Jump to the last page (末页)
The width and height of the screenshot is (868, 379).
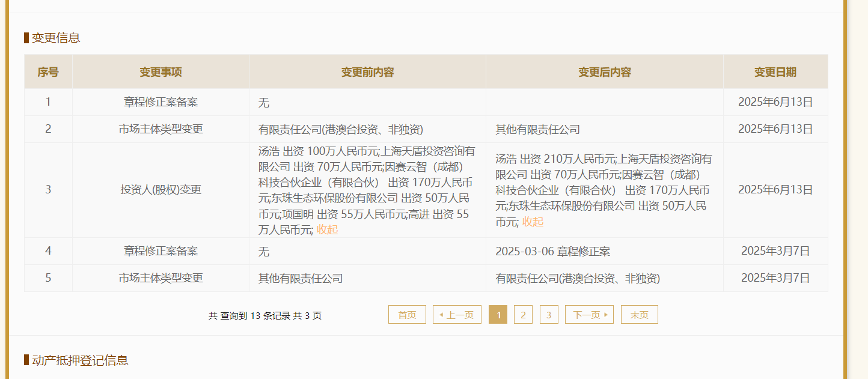point(640,315)
